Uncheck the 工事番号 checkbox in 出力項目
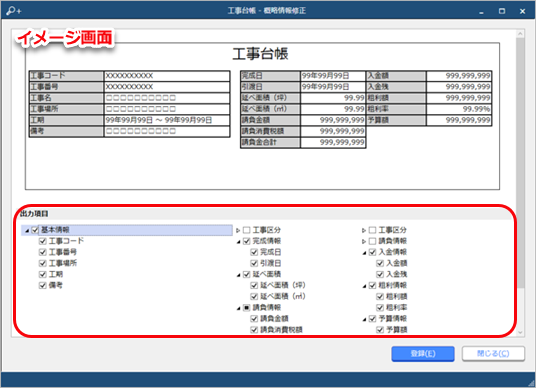 tap(42, 252)
